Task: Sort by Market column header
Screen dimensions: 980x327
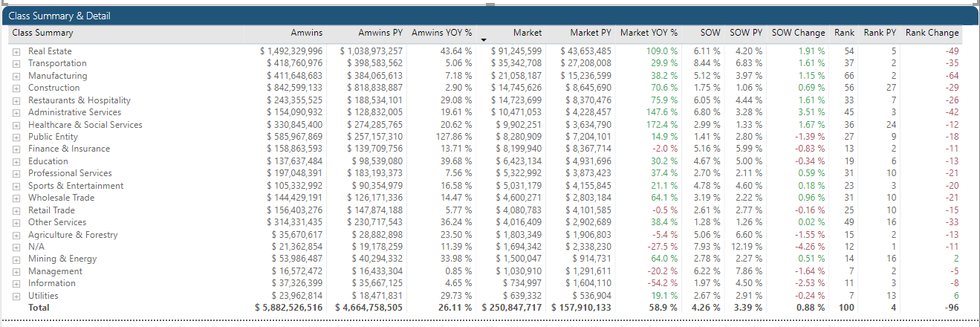Action: [528, 33]
